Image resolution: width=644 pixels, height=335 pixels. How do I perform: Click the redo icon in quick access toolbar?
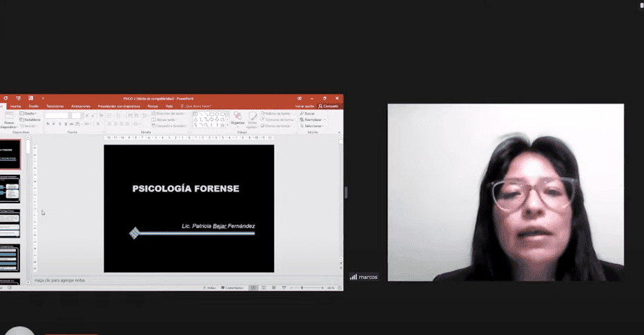6,98
